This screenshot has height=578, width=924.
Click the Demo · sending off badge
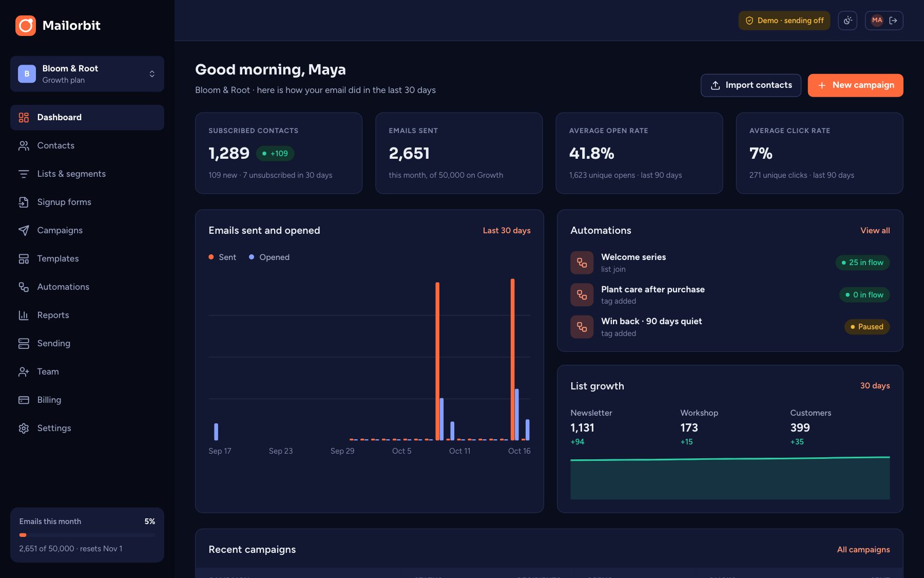point(784,21)
